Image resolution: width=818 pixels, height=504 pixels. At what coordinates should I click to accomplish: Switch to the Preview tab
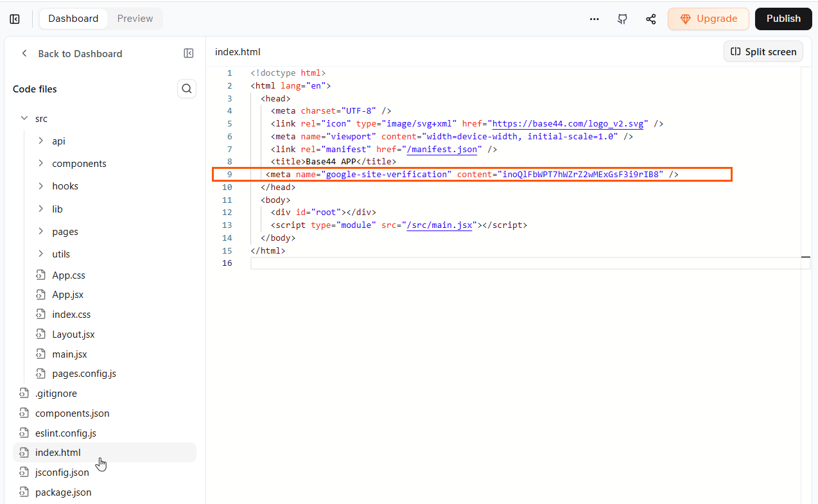tap(135, 19)
